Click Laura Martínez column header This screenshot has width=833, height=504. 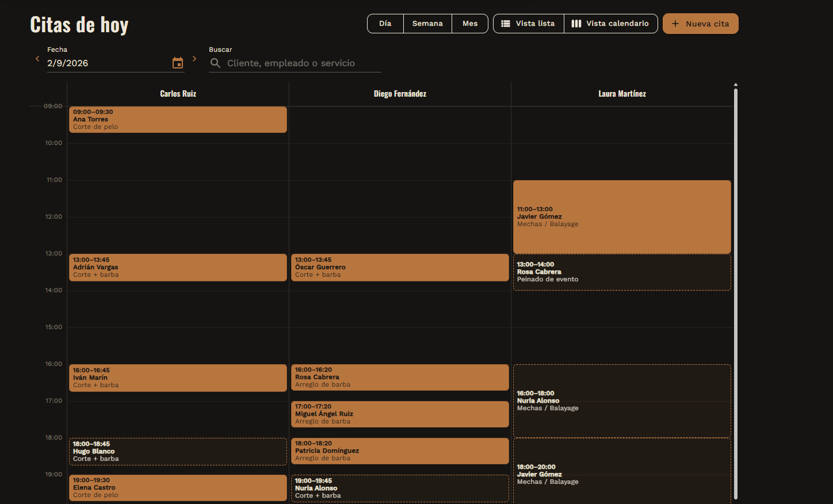pos(622,94)
